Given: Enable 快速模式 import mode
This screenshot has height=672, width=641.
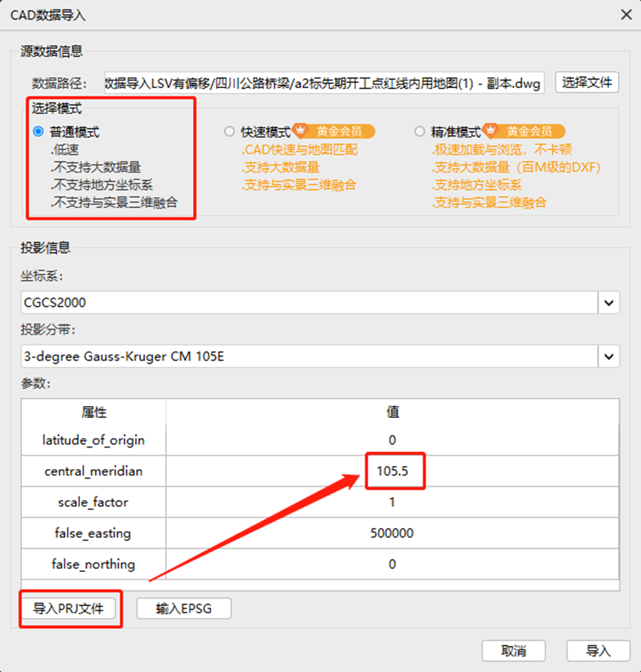Looking at the screenshot, I should click(229, 131).
